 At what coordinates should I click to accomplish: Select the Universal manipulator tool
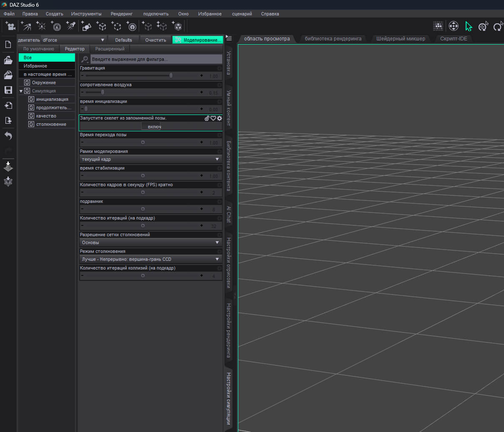483,27
